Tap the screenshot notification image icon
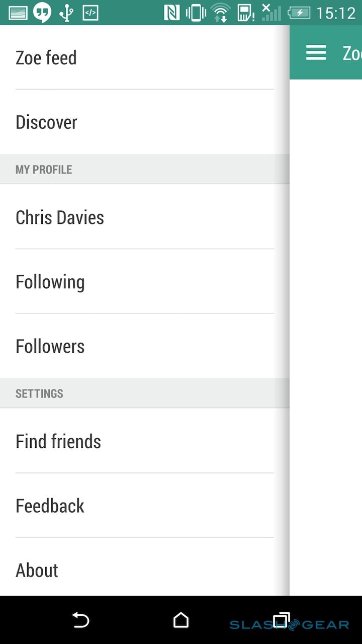The width and height of the screenshot is (362, 644). [x=18, y=13]
